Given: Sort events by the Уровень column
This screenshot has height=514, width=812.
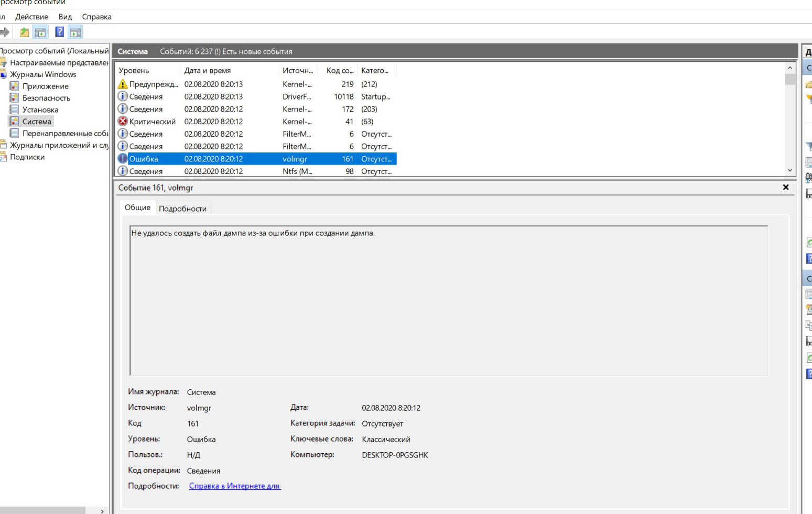Looking at the screenshot, I should click(x=147, y=70).
